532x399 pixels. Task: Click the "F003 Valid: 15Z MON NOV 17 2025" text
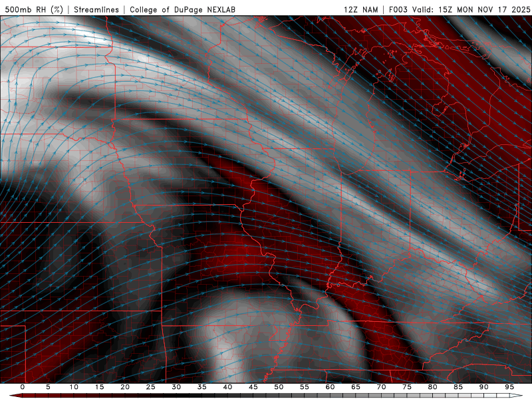(x=460, y=9)
